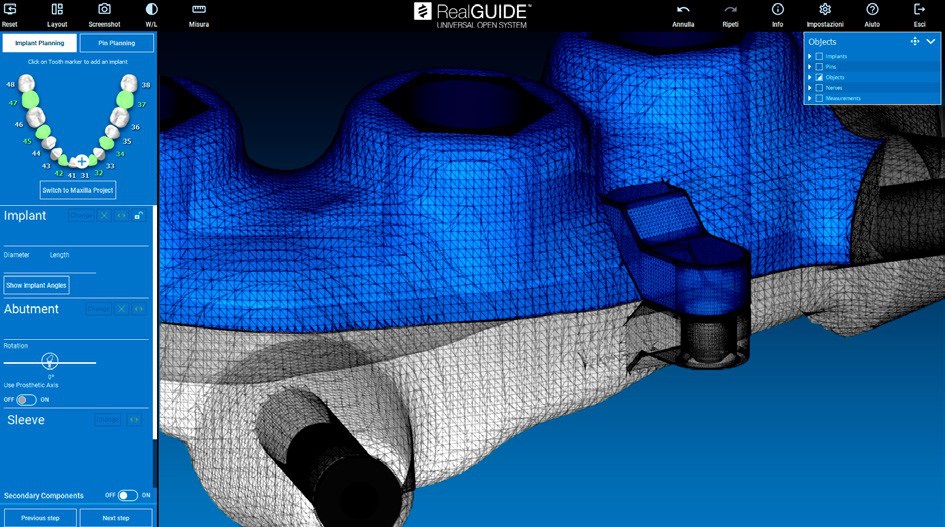Click the Change button beside Implant

tap(81, 216)
